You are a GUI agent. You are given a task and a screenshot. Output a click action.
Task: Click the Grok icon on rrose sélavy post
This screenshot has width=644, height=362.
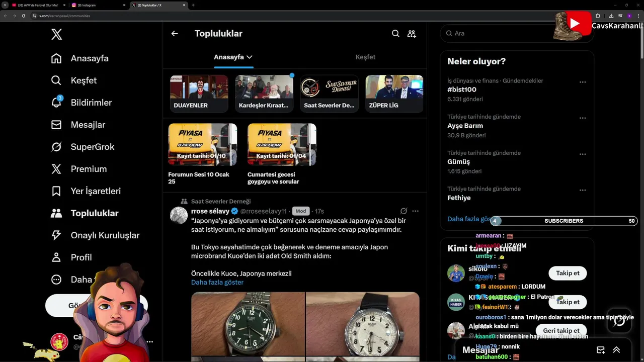[404, 211]
